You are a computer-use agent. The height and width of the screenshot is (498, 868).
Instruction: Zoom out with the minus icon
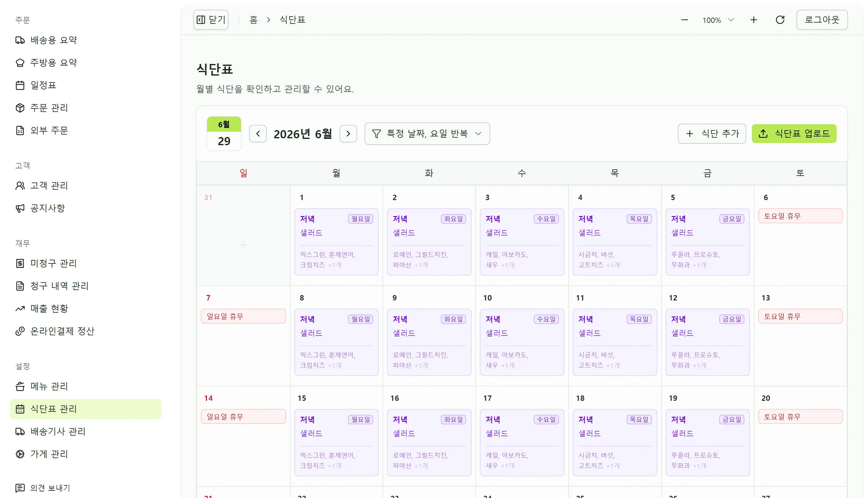[x=684, y=20]
